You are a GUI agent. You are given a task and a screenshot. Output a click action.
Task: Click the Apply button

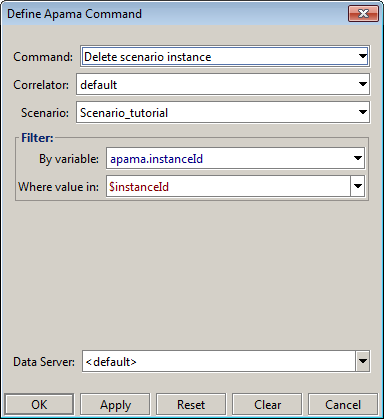coord(115,405)
